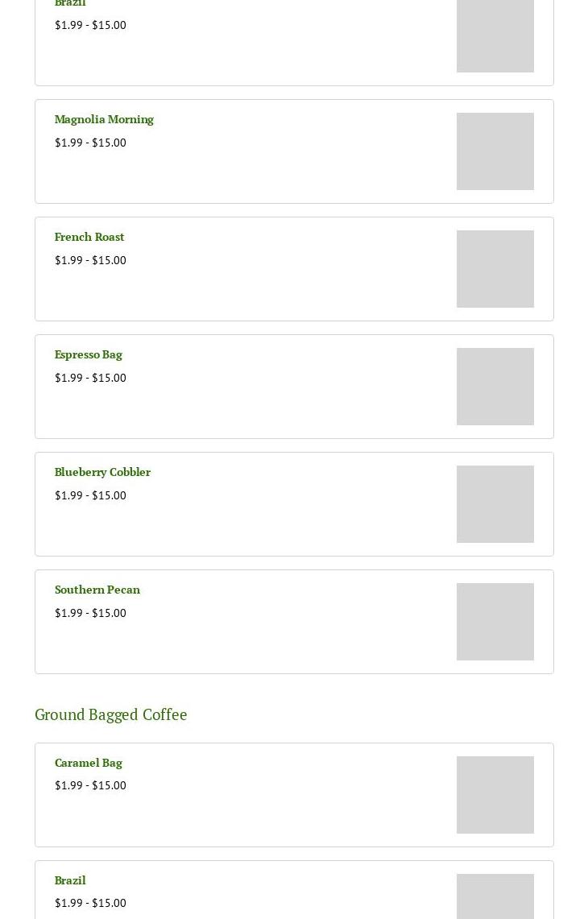
Task: Click the Brazil thumbnail below Caramel Bag
Action: click(495, 898)
